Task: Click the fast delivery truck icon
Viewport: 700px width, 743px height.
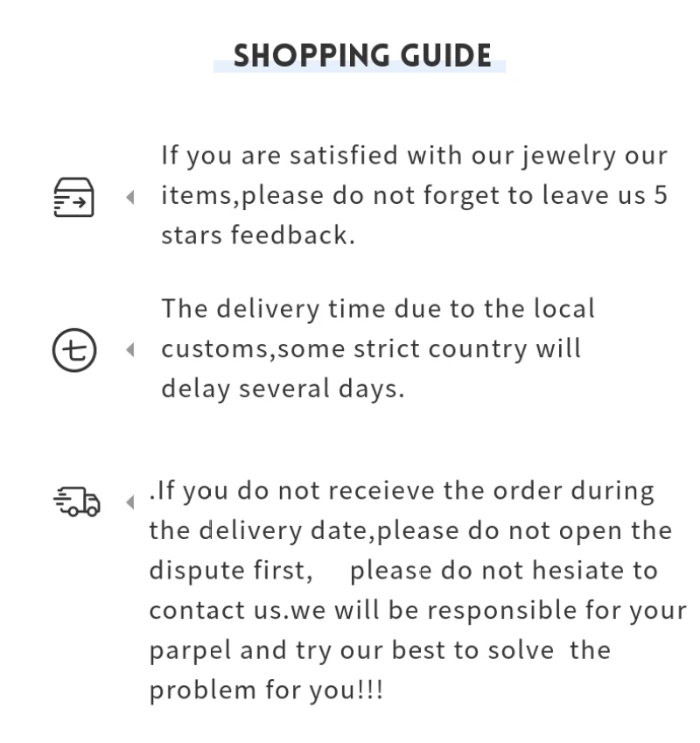Action: [x=77, y=501]
